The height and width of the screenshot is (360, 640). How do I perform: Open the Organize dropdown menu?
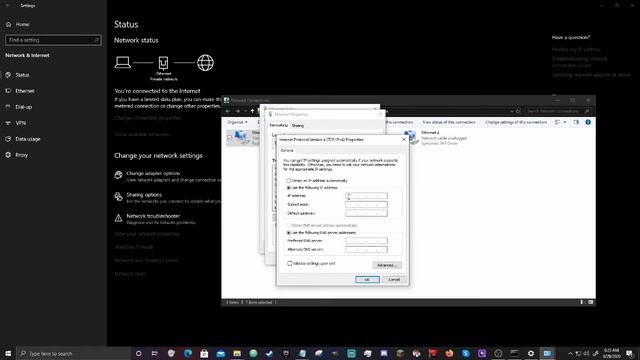237,122
